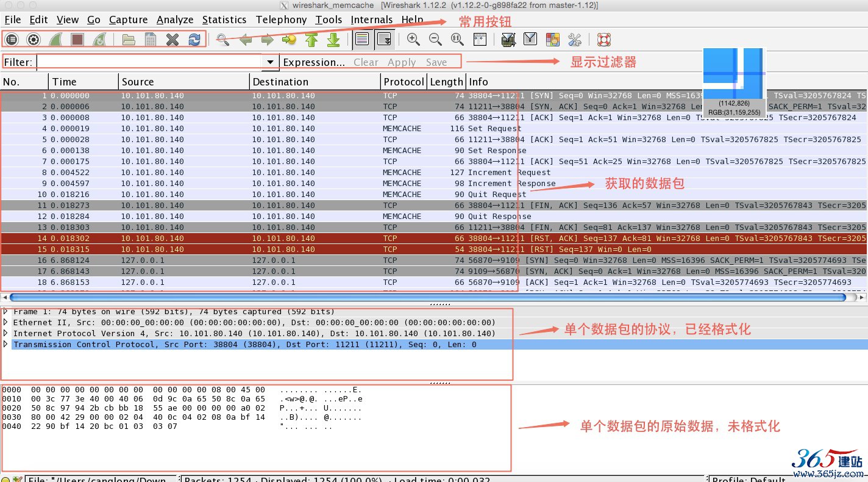Screen dimensions: 868x482
Task: Expand the Frame 1 details tree
Action: (x=5, y=312)
